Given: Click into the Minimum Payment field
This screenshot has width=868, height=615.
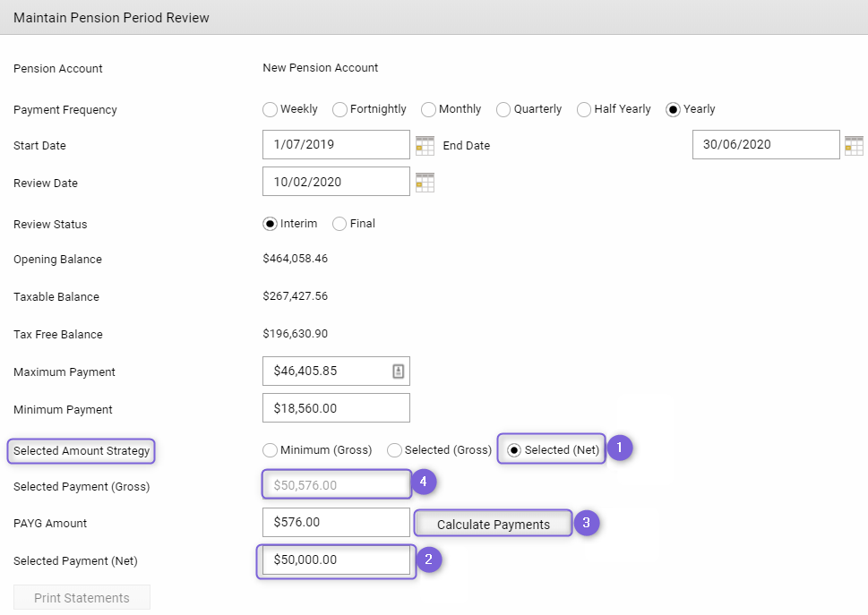Looking at the screenshot, I should tap(336, 407).
